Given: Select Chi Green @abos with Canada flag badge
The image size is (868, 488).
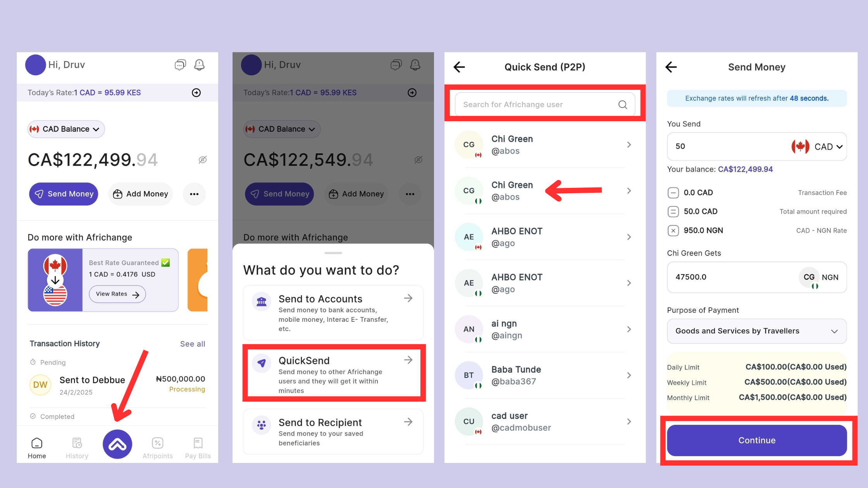Looking at the screenshot, I should (x=545, y=145).
